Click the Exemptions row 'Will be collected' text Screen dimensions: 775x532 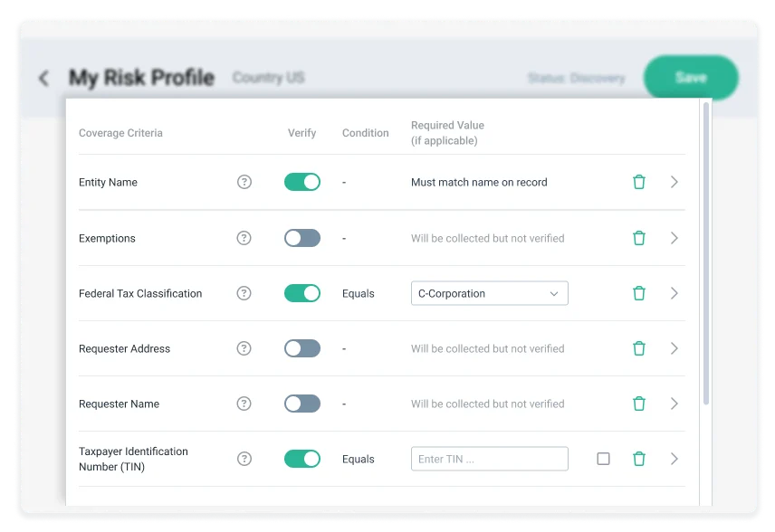[487, 238]
